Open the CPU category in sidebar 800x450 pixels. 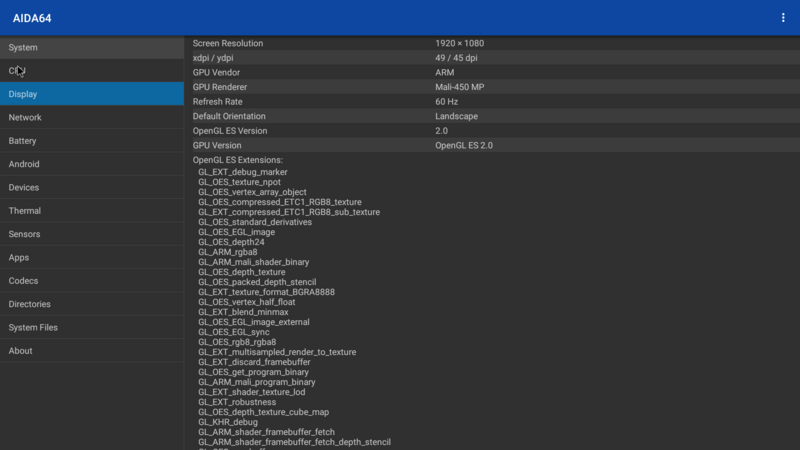tap(92, 70)
